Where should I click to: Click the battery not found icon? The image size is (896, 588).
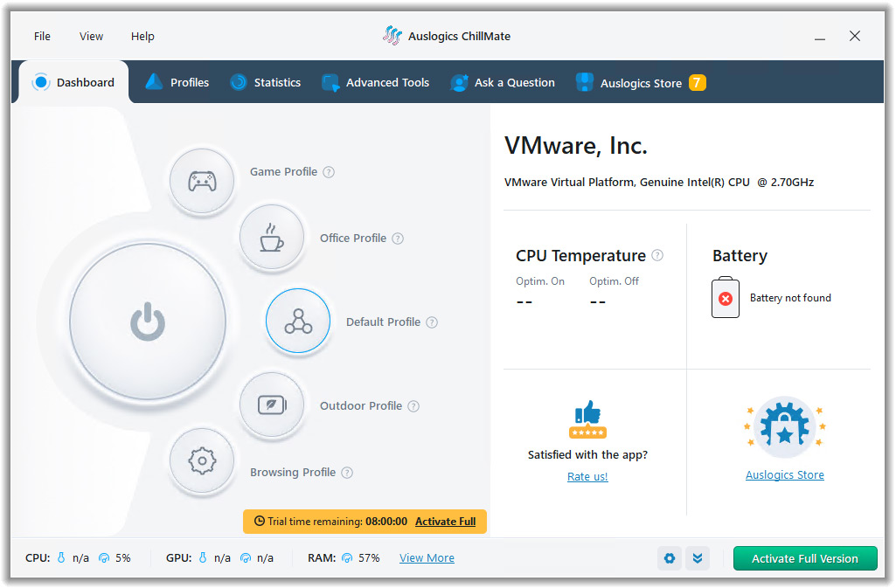(726, 297)
